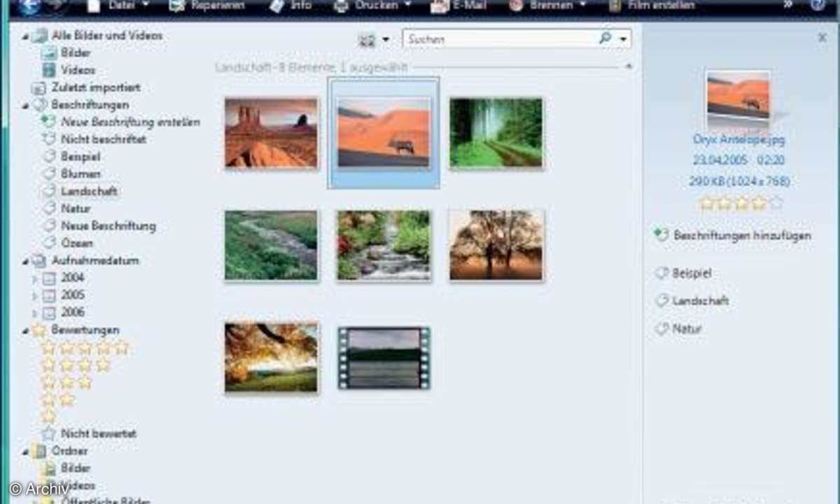Open Zuletzt importiert in the tree
840x504 pixels.
coord(95,87)
